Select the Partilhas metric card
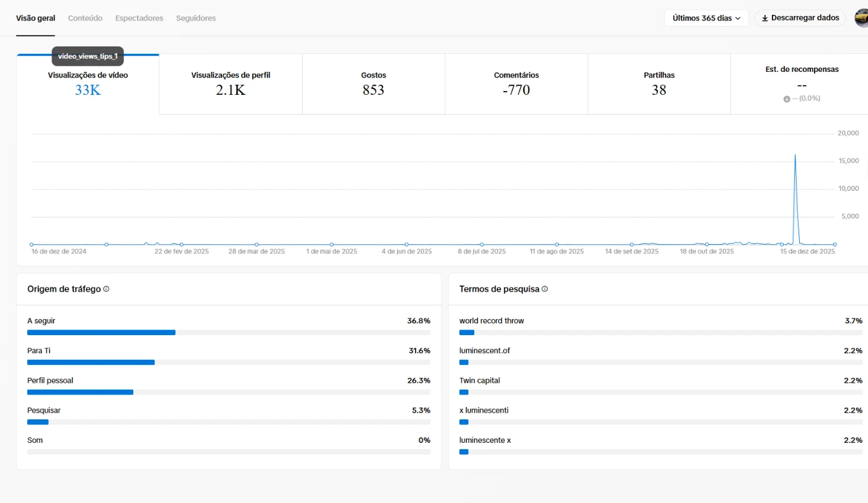868x503 pixels. click(x=659, y=84)
